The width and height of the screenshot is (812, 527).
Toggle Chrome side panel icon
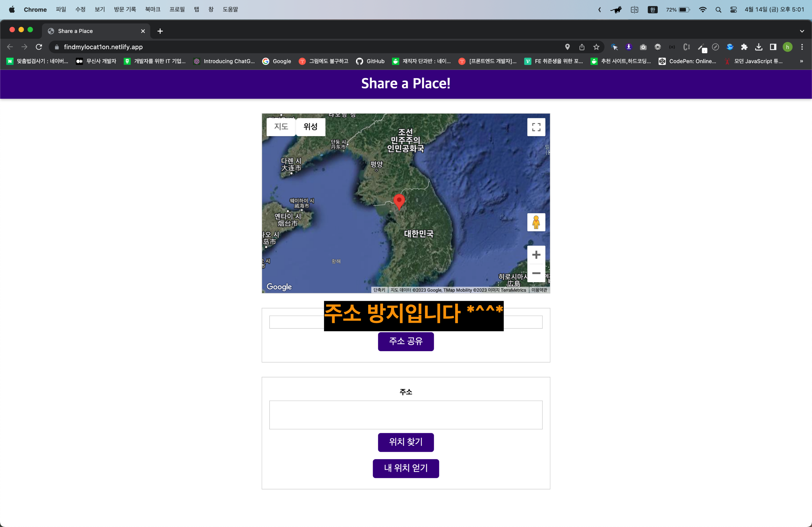(773, 47)
